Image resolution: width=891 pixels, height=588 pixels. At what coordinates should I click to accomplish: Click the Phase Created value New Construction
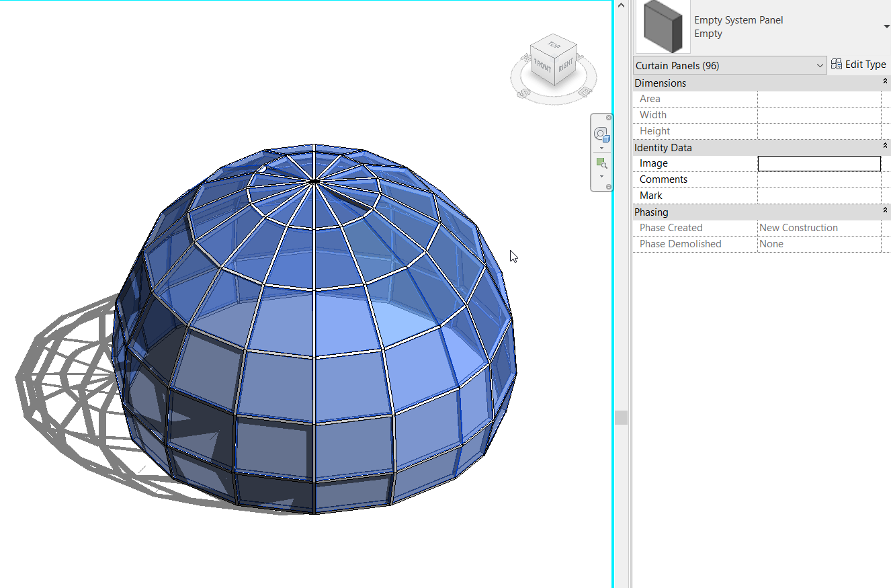pos(798,227)
